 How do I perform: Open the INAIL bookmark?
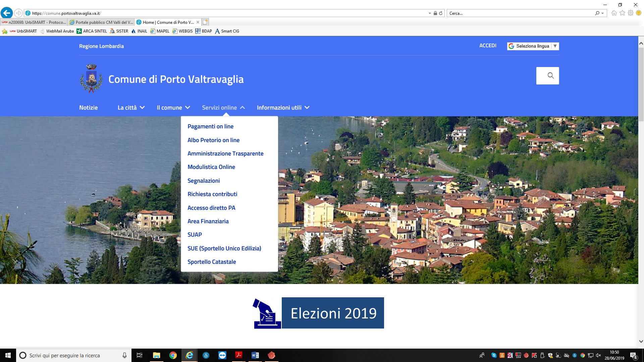click(139, 31)
